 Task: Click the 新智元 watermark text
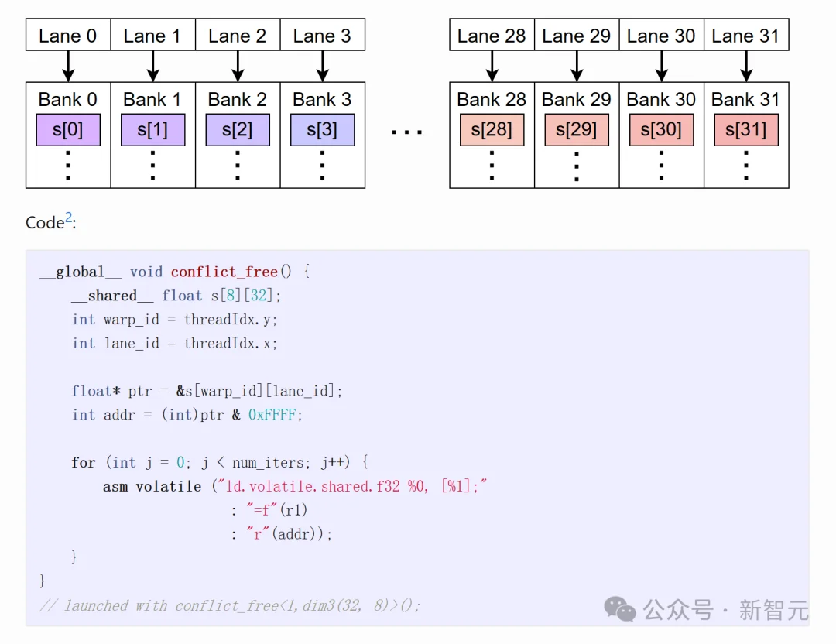773,610
